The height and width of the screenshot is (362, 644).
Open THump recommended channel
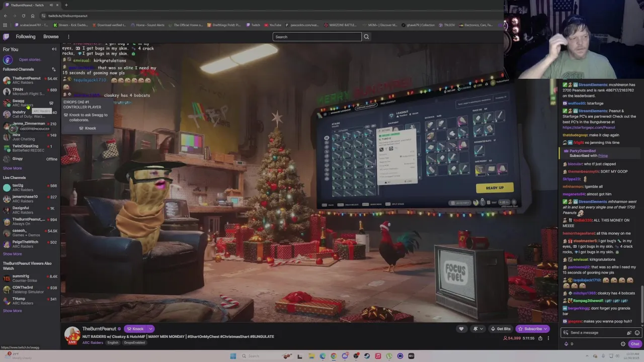coord(30,301)
